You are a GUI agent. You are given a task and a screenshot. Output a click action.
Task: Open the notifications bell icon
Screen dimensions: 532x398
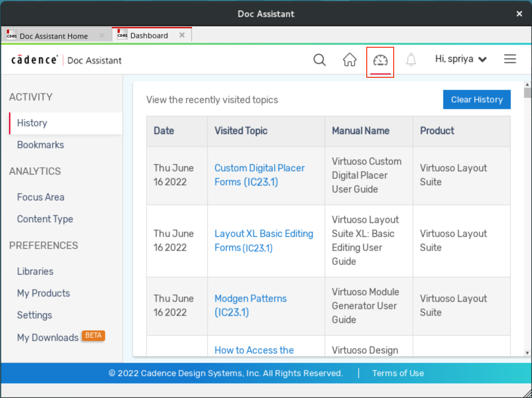411,60
